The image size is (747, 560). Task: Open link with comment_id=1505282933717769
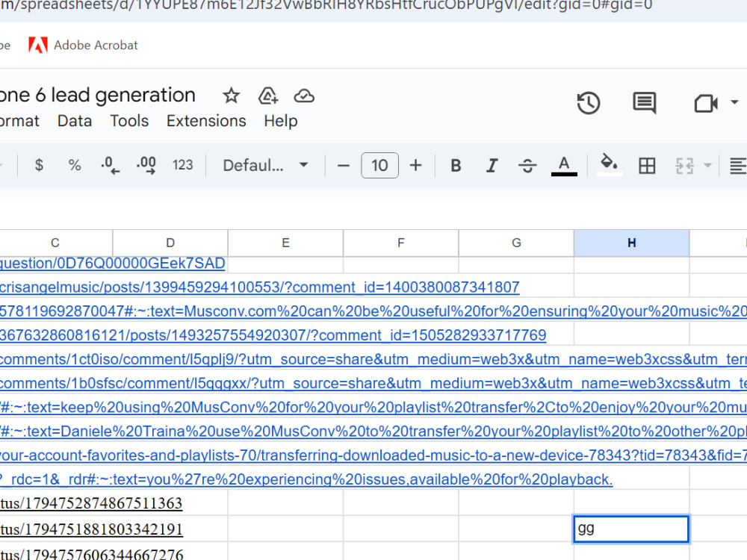tap(273, 335)
